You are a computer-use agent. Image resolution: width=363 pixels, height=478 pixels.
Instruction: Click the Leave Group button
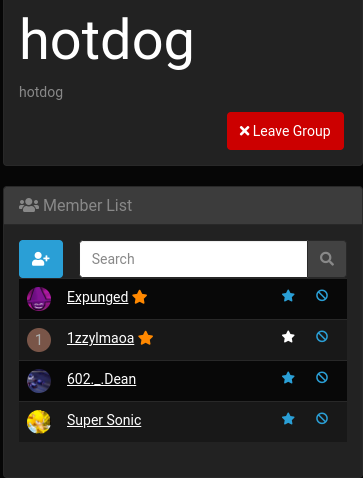pos(285,131)
